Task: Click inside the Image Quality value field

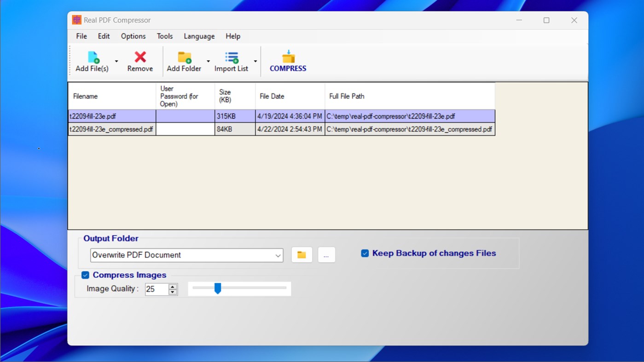Action: tap(157, 289)
